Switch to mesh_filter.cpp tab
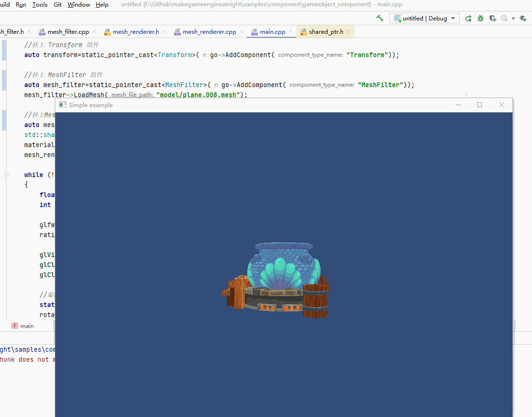Screen dimensions: 532x417 (68, 32)
